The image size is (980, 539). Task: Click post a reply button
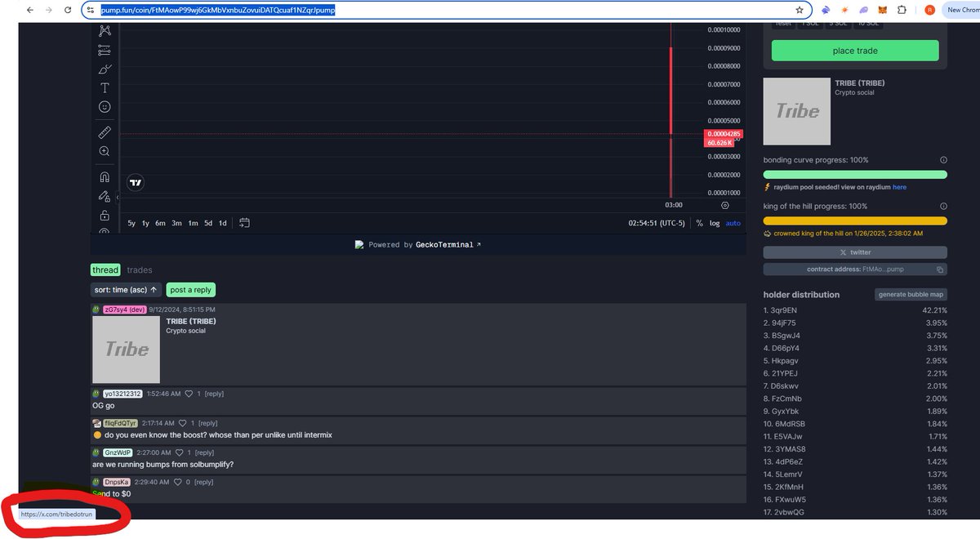click(x=191, y=290)
